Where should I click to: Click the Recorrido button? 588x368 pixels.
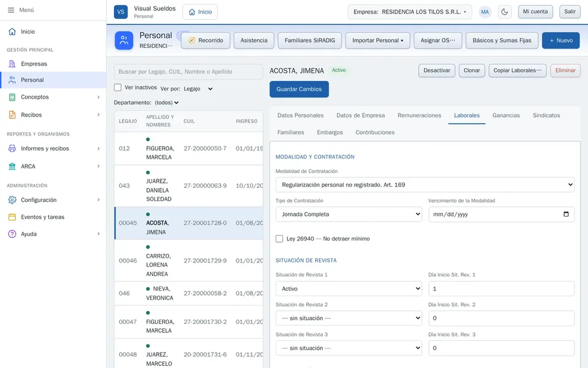(206, 40)
